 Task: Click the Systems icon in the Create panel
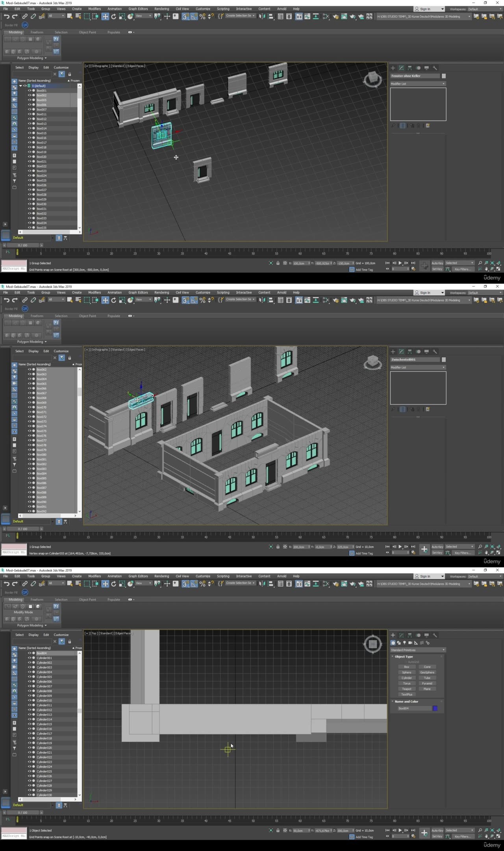[x=428, y=643]
